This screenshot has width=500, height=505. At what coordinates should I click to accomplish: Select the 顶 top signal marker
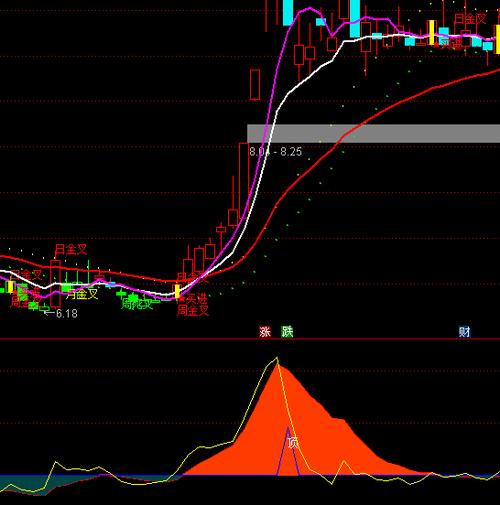coord(293,443)
